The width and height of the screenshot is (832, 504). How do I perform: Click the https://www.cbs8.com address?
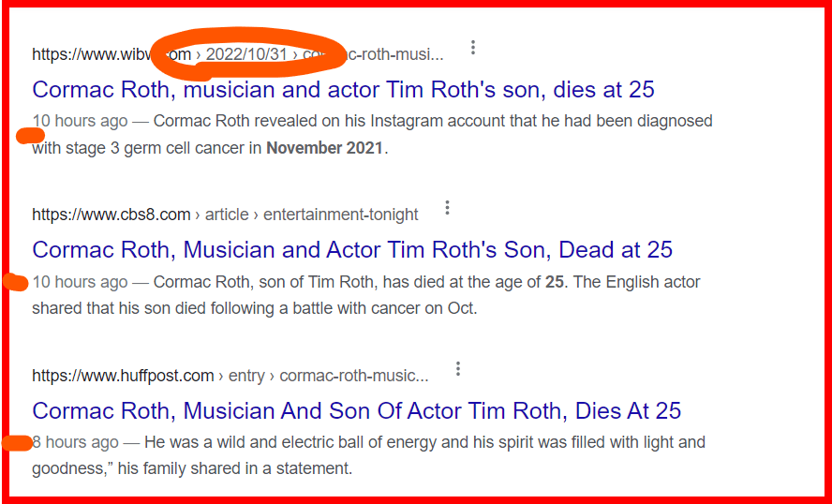coord(111,215)
